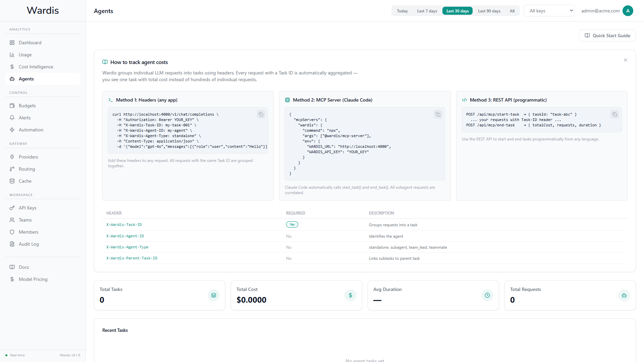Open Cost Intelligence in sidebar
This screenshot has height=362, width=644.
tap(43, 67)
